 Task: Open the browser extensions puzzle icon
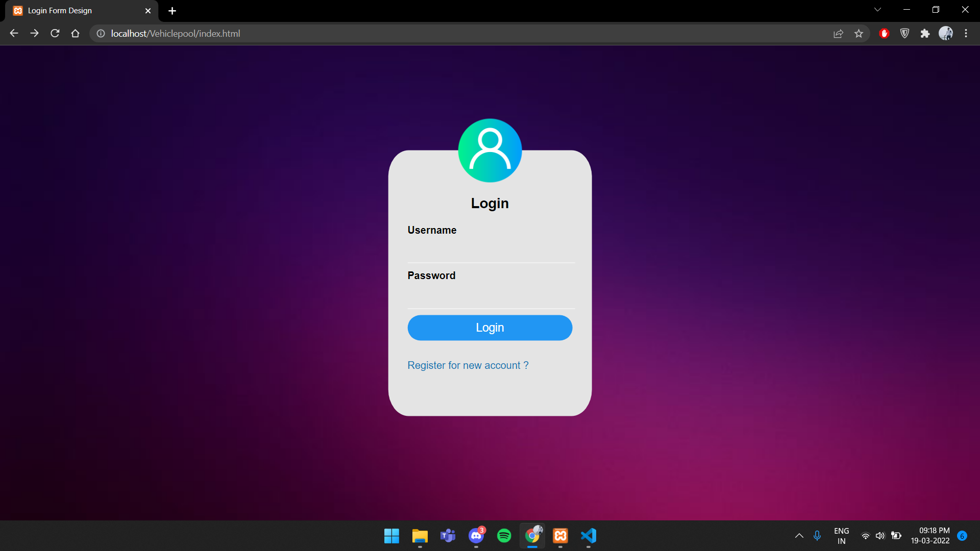click(x=925, y=34)
